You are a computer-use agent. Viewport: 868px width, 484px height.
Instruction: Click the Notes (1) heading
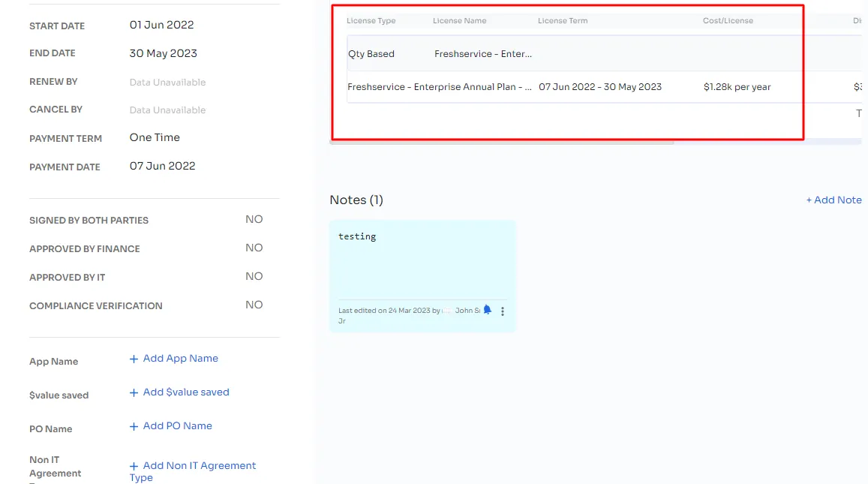pos(356,200)
